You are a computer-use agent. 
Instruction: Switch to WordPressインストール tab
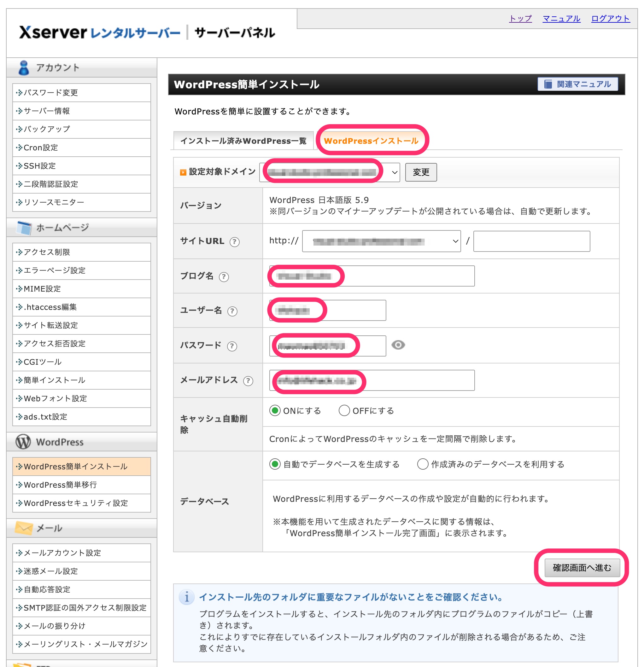371,141
